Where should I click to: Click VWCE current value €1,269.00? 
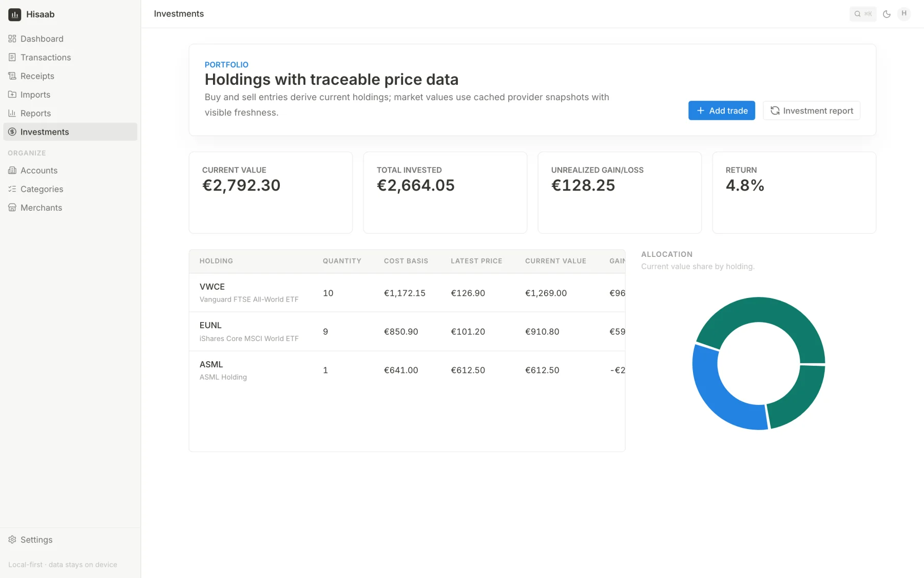546,293
